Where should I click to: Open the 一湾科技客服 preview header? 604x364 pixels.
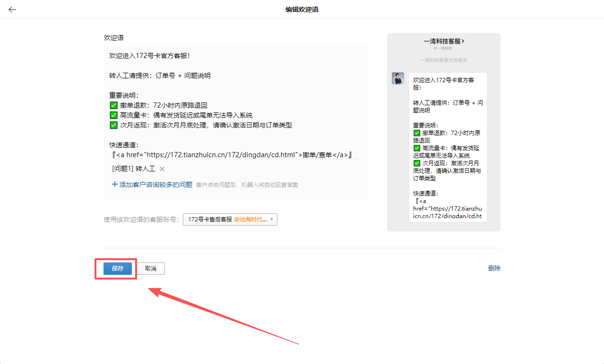tap(444, 42)
